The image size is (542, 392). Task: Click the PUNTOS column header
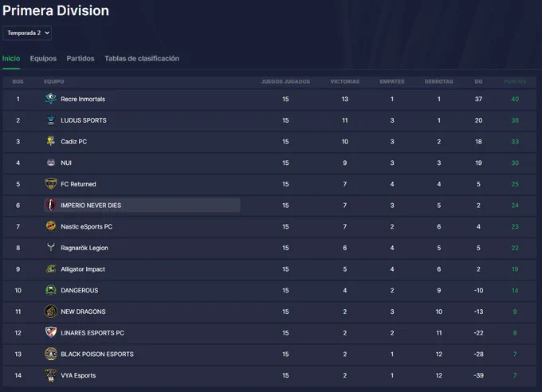click(x=515, y=81)
